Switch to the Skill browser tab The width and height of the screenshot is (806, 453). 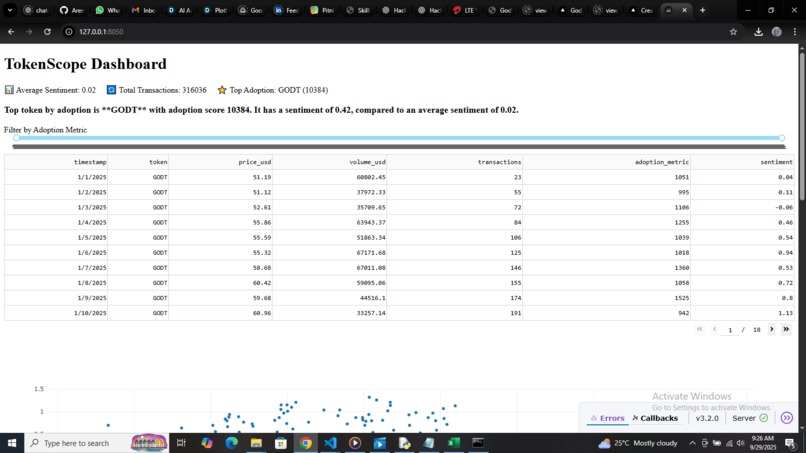[x=358, y=10]
